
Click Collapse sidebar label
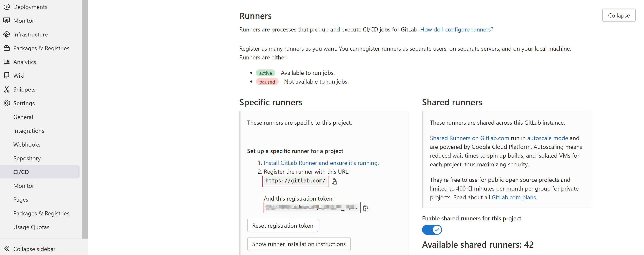point(35,249)
